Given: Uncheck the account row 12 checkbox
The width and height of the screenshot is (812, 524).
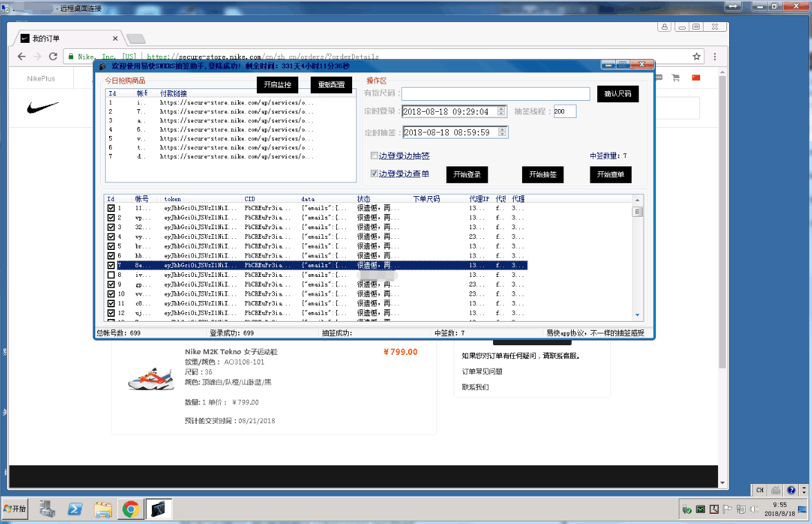Looking at the screenshot, I should tap(110, 313).
